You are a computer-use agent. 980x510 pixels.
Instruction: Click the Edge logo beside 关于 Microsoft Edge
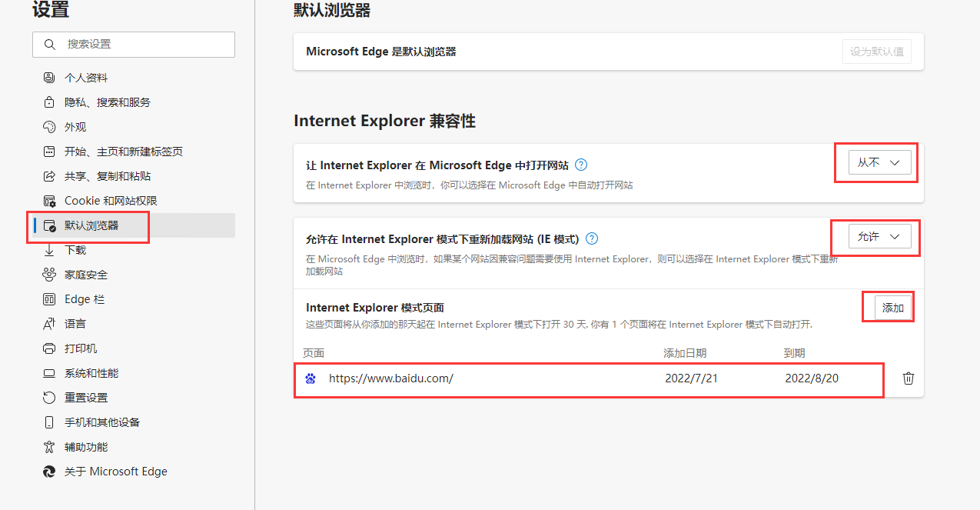coord(49,472)
